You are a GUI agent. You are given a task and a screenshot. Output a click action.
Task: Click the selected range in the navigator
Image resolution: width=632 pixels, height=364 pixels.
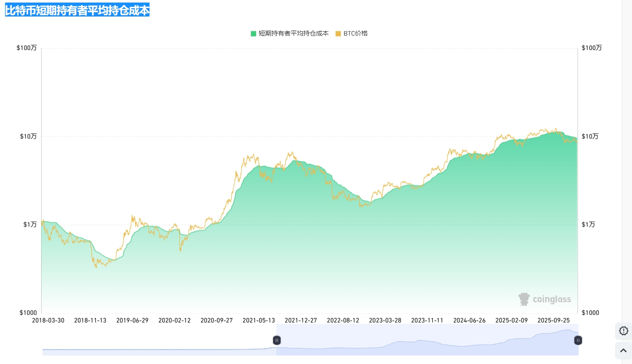424,345
